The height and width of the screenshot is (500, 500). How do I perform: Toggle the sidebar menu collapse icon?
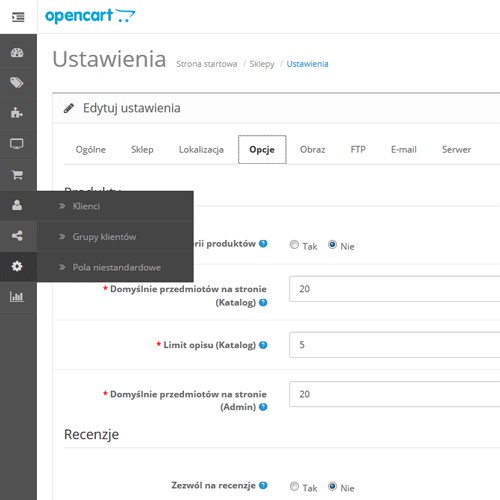pyautogui.click(x=18, y=17)
